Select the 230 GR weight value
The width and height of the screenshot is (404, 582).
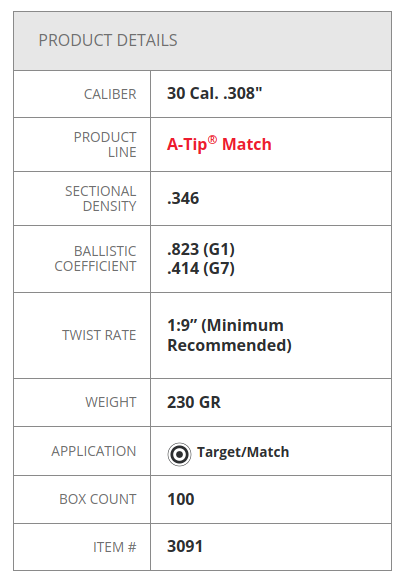coord(194,402)
